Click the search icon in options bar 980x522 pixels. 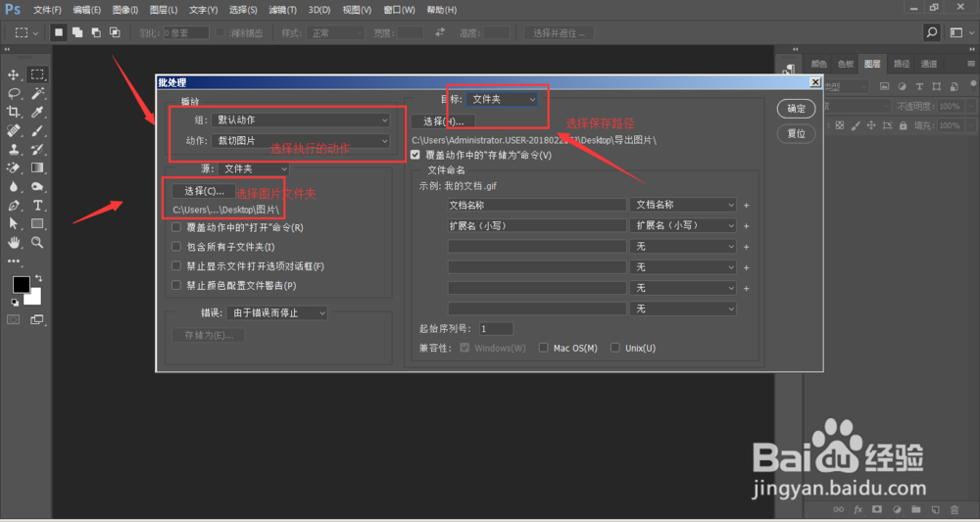(932, 32)
